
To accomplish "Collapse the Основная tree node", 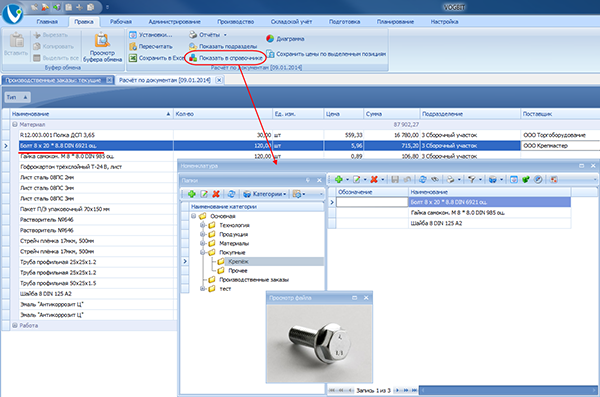I will (x=194, y=216).
